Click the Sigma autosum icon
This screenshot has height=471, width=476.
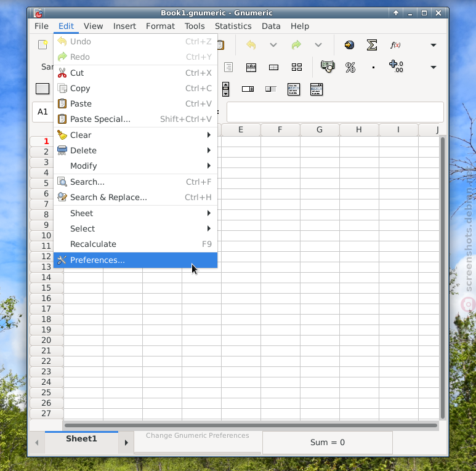pos(372,45)
